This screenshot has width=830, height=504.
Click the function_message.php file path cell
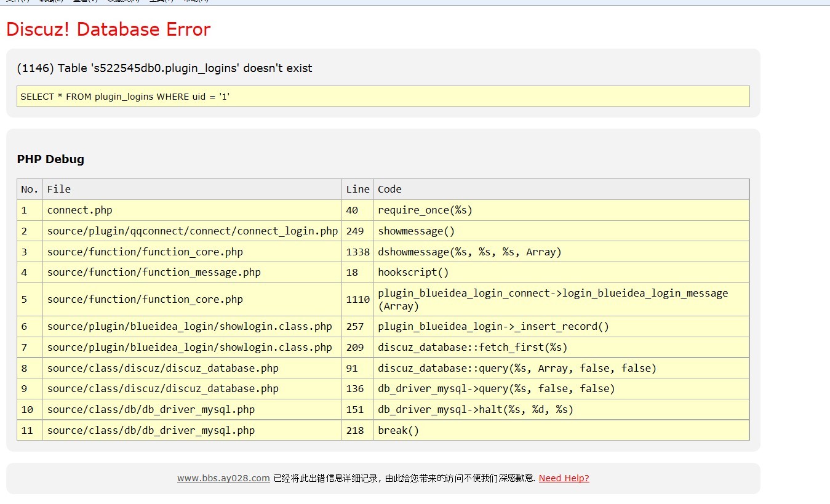[154, 273]
